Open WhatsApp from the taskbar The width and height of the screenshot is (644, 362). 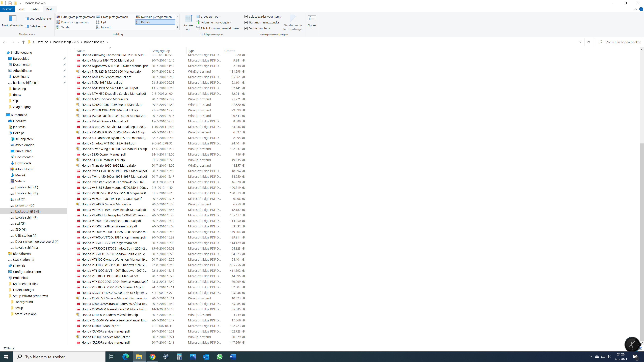click(x=220, y=356)
